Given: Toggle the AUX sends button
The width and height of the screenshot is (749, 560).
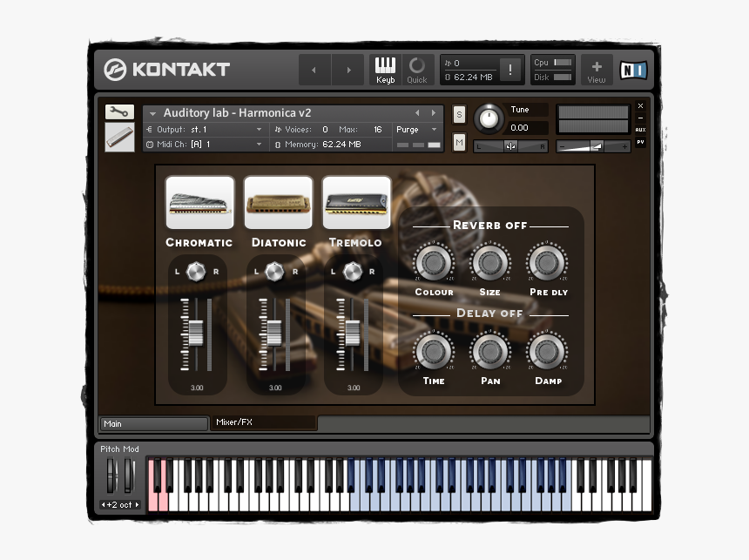Looking at the screenshot, I should point(640,130).
